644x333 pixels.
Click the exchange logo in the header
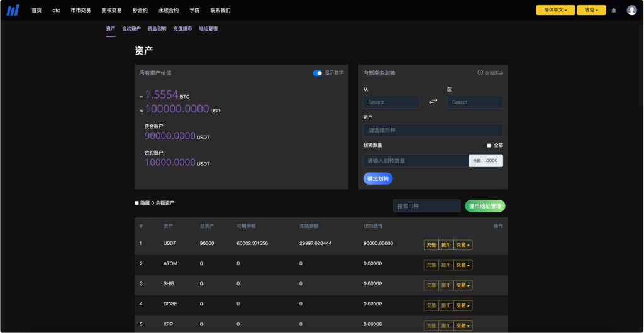pos(13,10)
